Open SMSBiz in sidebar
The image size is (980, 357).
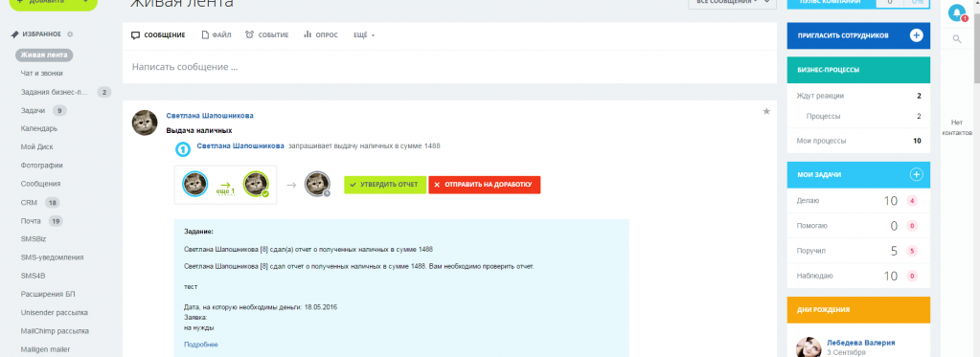[x=33, y=239]
